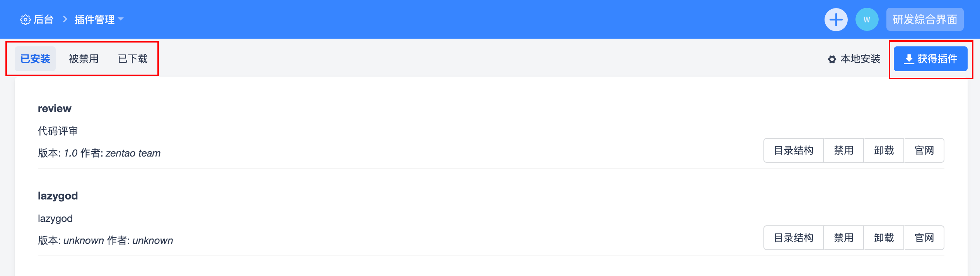Uninstall the lazygod plugin via 卸载
Image resolution: width=980 pixels, height=276 pixels.
[884, 238]
